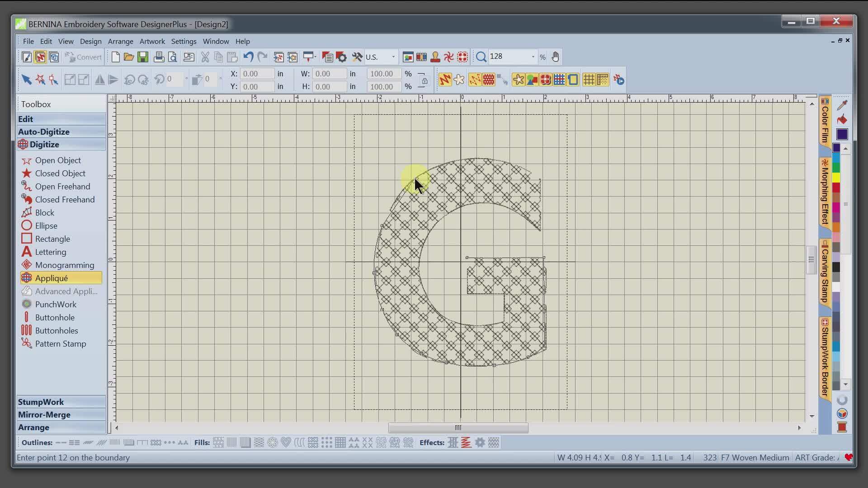
Task: Open the Open file folder icon
Action: point(129,57)
